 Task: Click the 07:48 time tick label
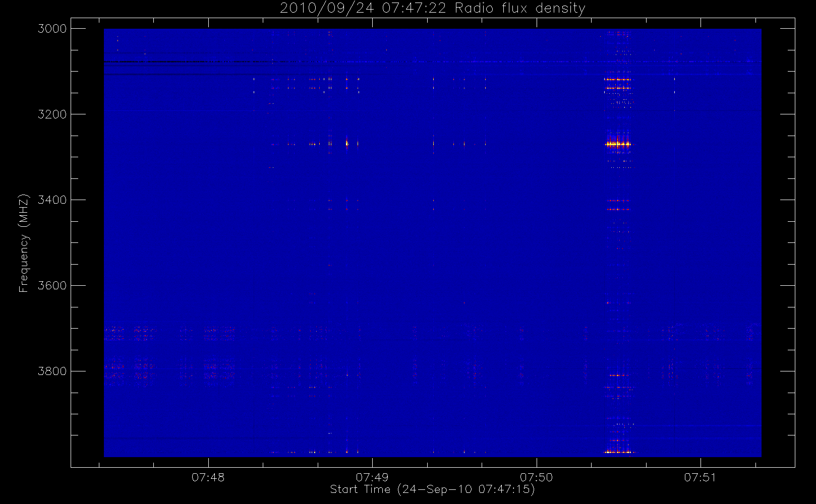coord(208,477)
